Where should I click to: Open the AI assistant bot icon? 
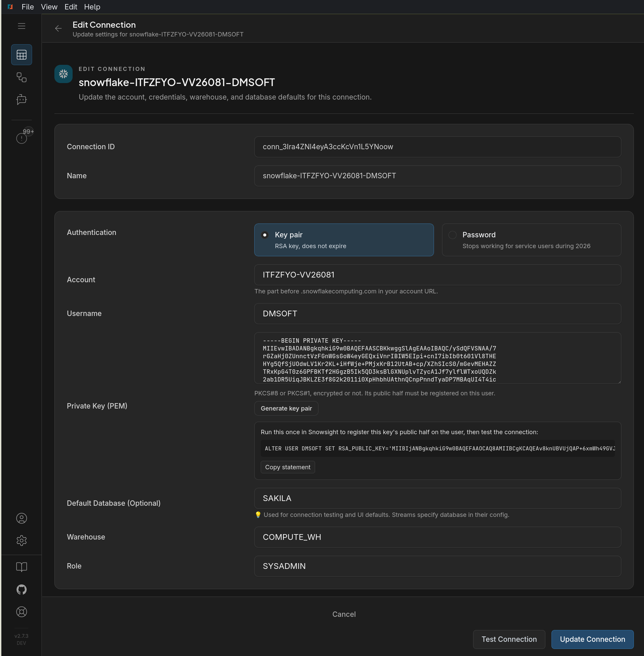click(22, 100)
